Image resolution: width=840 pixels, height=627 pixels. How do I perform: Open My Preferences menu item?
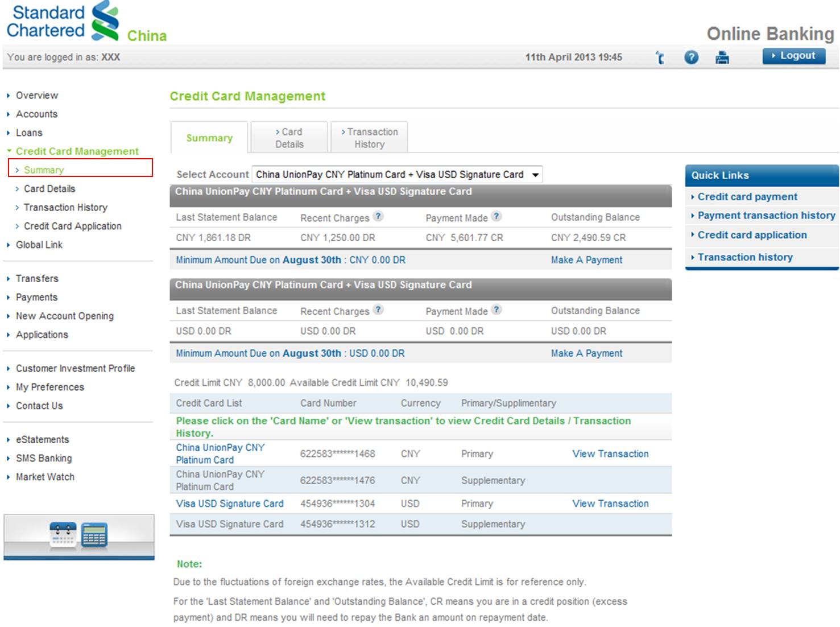pos(50,387)
